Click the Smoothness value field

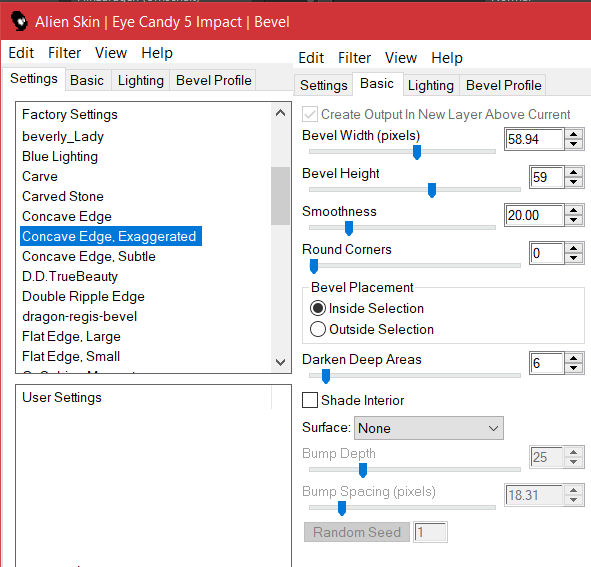pos(534,215)
